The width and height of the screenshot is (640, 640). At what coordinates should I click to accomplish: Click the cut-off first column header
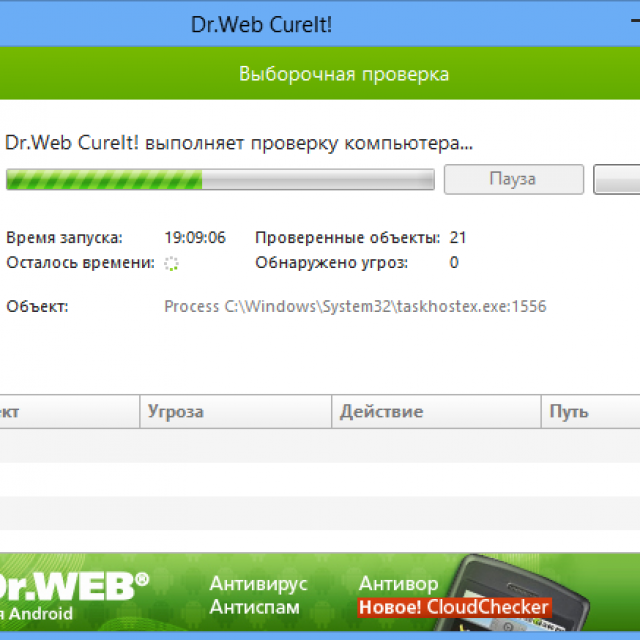click(65, 411)
